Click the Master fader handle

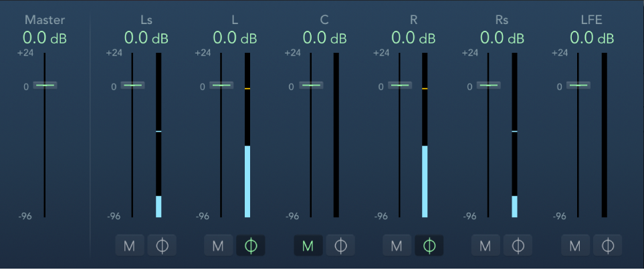[45, 86]
